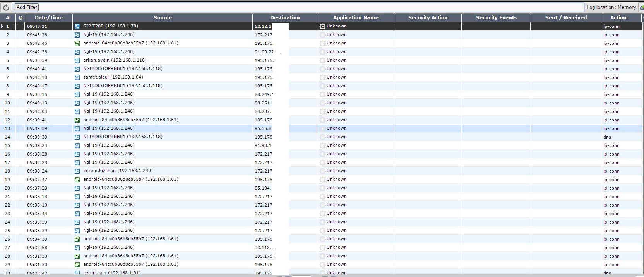The width and height of the screenshot is (644, 277).
Task: Open the Log location: Memory selector
Action: (611, 7)
